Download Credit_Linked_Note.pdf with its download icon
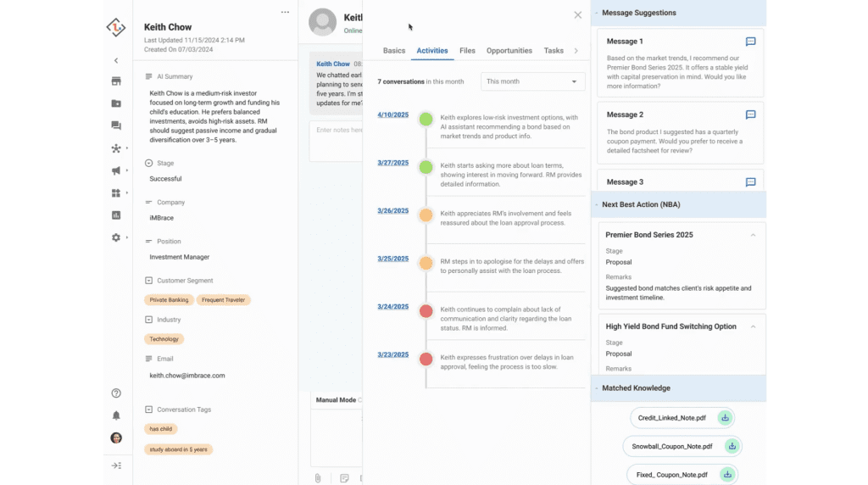 725,418
